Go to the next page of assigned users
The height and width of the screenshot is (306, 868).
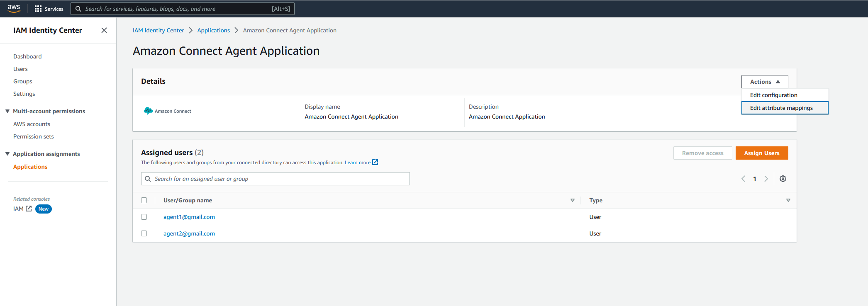click(x=766, y=179)
